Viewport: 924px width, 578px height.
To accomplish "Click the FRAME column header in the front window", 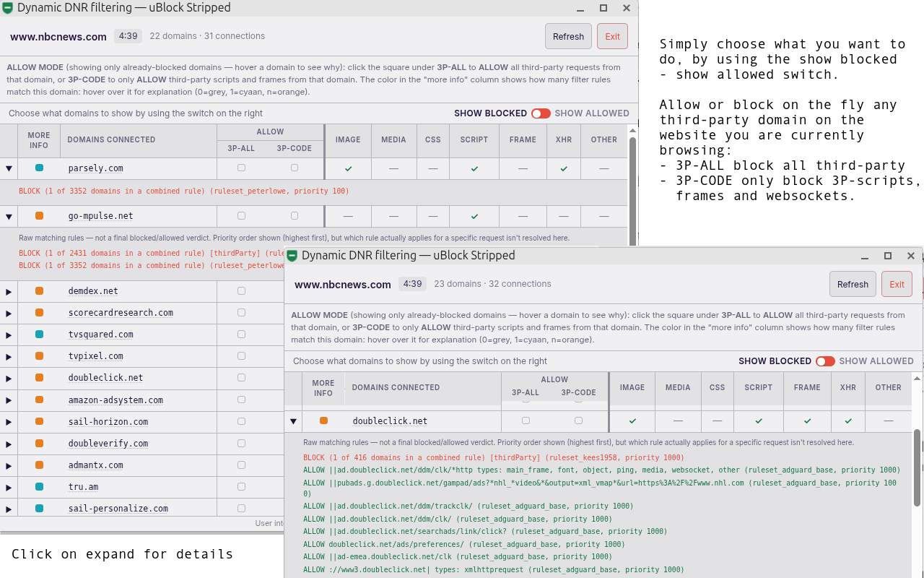I will [807, 388].
